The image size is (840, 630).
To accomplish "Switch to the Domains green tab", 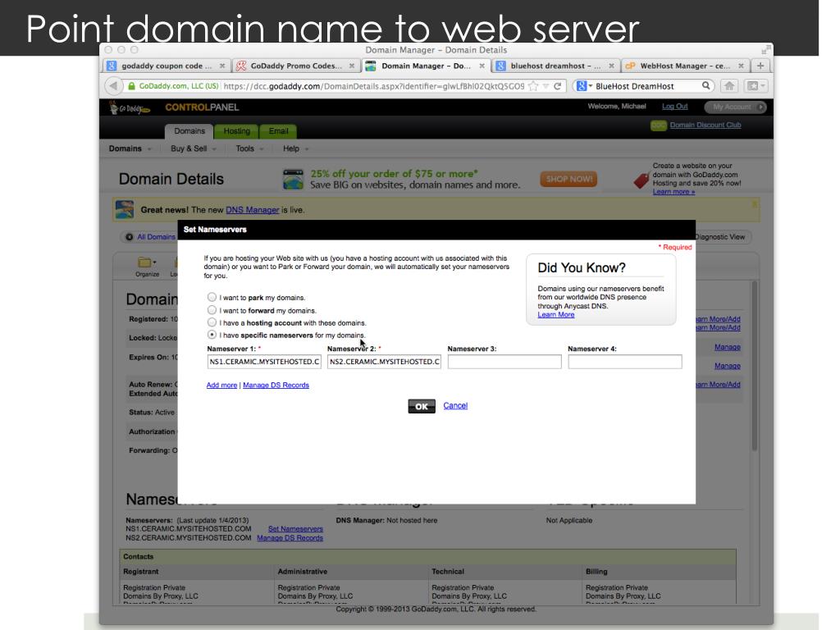I will click(x=189, y=130).
